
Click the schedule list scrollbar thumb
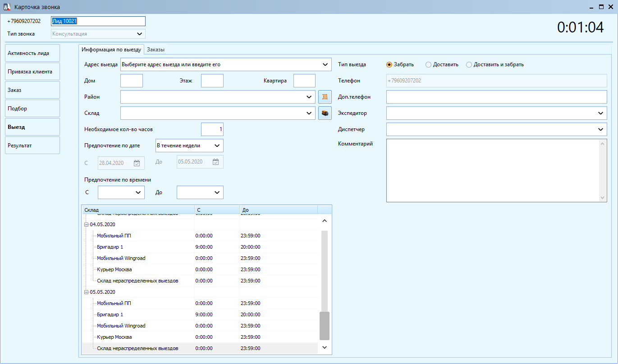(x=325, y=326)
